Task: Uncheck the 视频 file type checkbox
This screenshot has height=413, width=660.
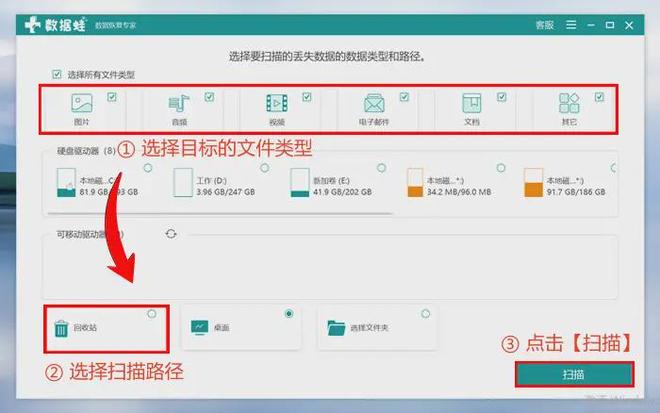Action: 307,97
